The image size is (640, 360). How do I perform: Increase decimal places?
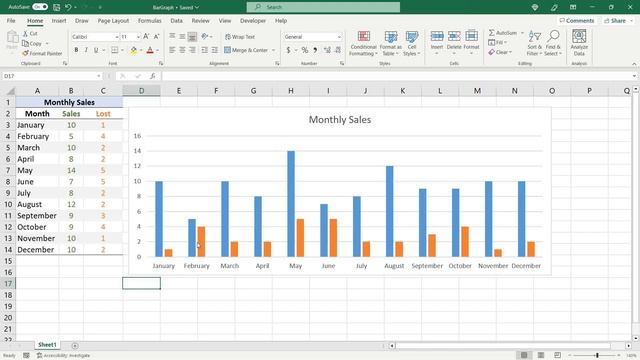pyautogui.click(x=327, y=50)
